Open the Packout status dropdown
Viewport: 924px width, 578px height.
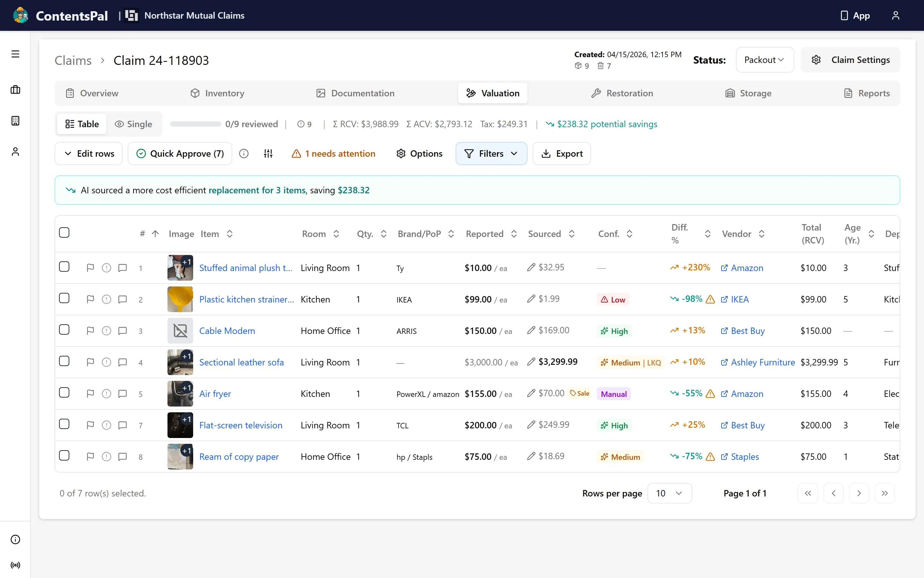pyautogui.click(x=765, y=60)
